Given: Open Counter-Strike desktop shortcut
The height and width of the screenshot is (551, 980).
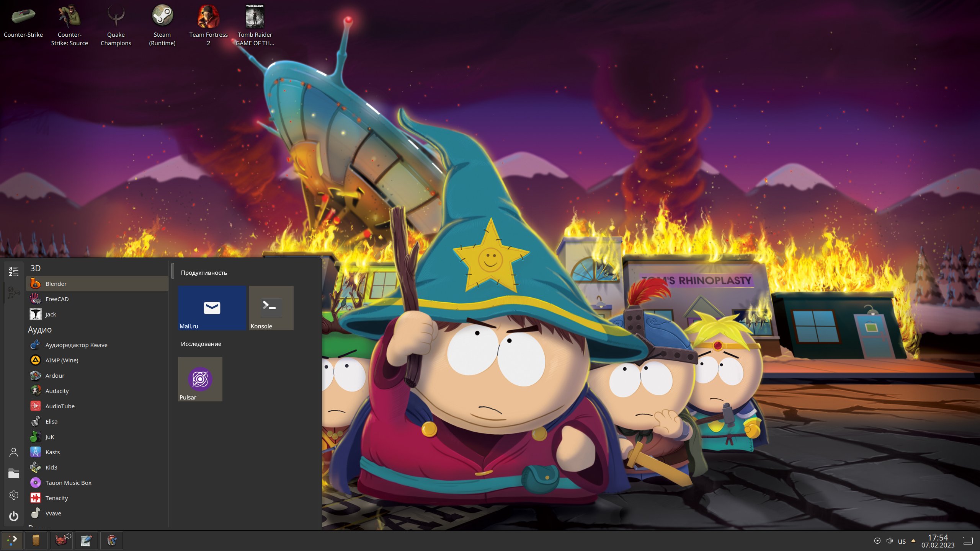Looking at the screenshot, I should [x=23, y=21].
